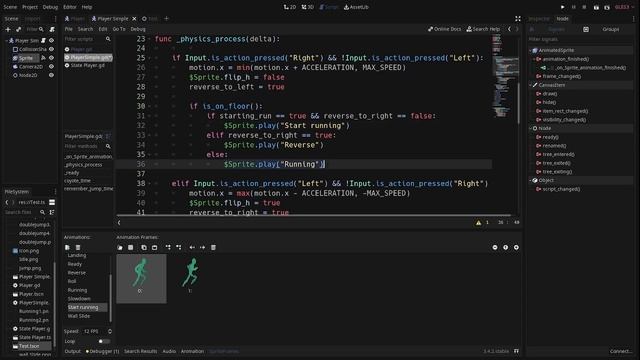The height and width of the screenshot is (360, 640).
Task: Toggle split mode in the FileSystem dock
Action: (52, 202)
